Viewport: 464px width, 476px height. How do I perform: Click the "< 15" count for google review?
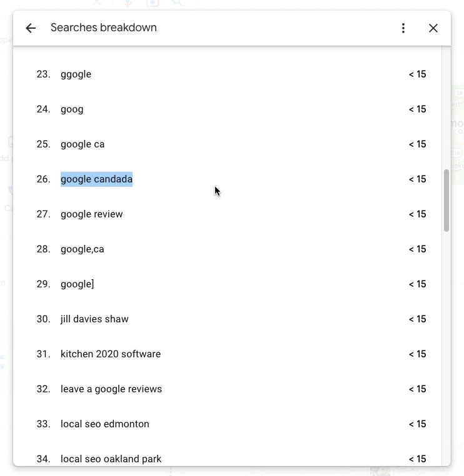point(417,214)
